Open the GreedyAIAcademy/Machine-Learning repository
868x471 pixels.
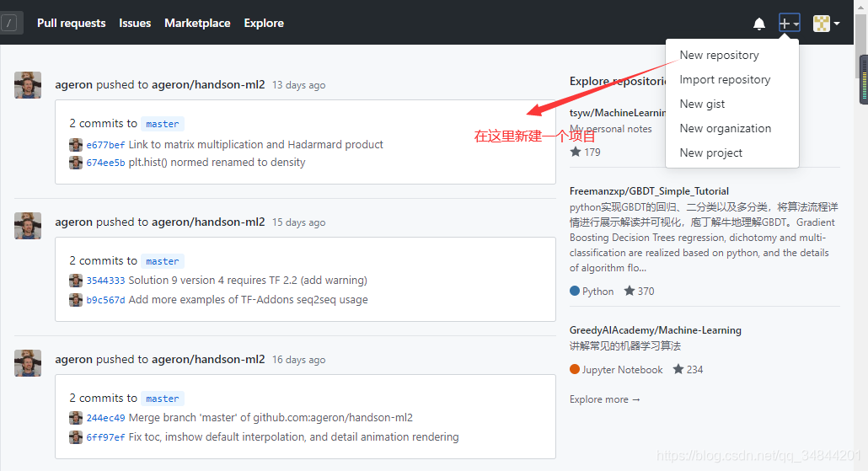click(x=655, y=329)
